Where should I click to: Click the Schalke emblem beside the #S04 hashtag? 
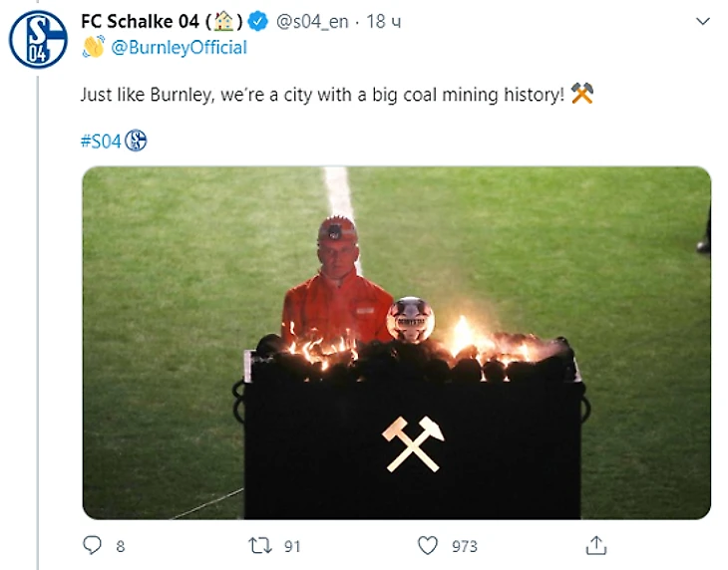pyautogui.click(x=136, y=142)
